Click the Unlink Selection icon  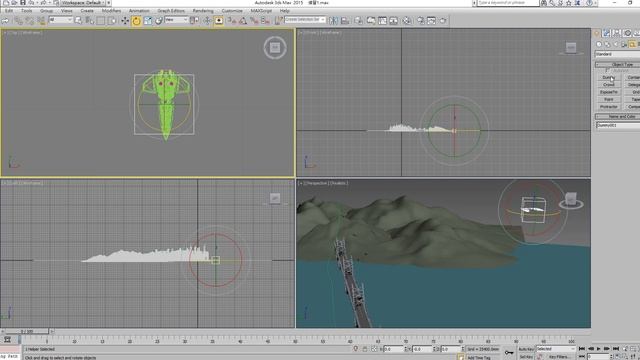pyautogui.click(x=30, y=20)
